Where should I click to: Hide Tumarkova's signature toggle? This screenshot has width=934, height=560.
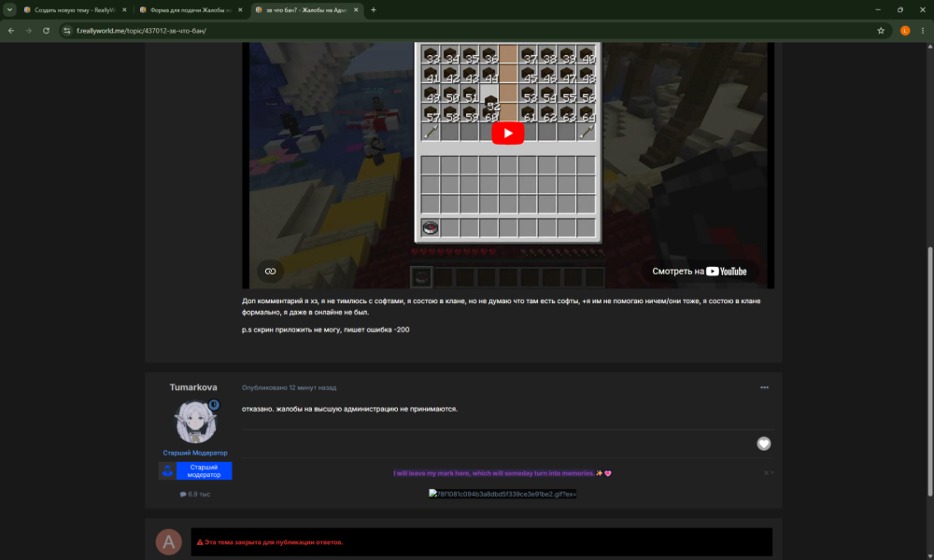coord(769,473)
